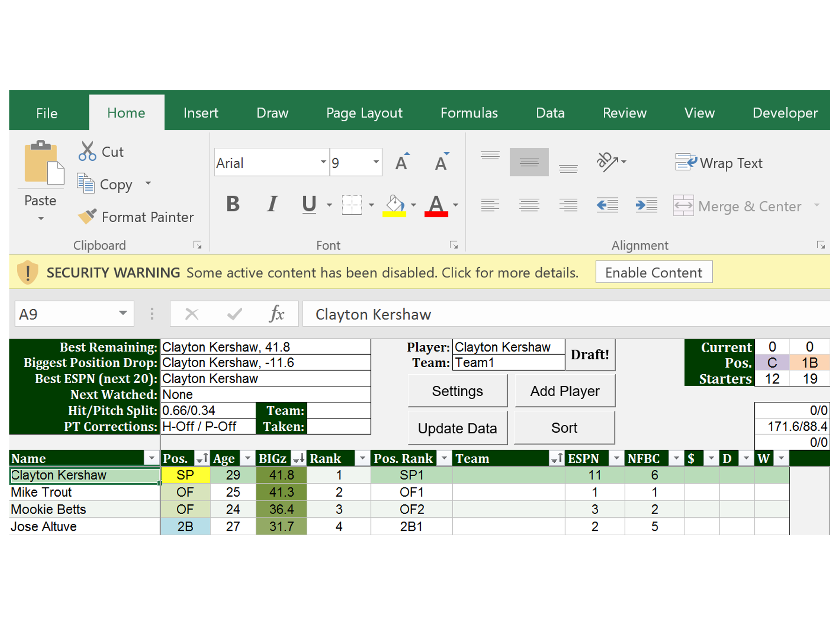
Task: Click the Enable Content button
Action: tap(653, 272)
